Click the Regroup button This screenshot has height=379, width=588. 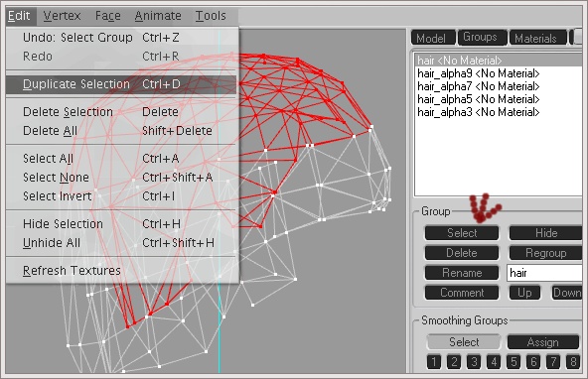546,253
